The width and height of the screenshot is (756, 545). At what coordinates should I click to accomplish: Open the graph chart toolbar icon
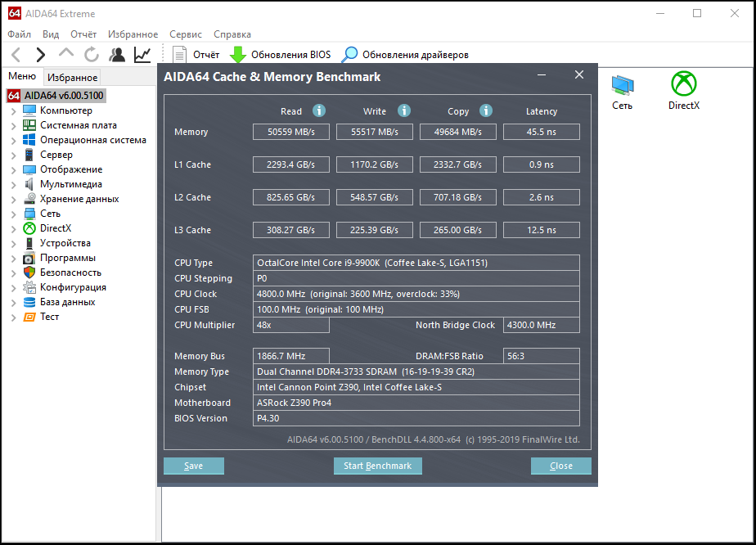tap(142, 55)
